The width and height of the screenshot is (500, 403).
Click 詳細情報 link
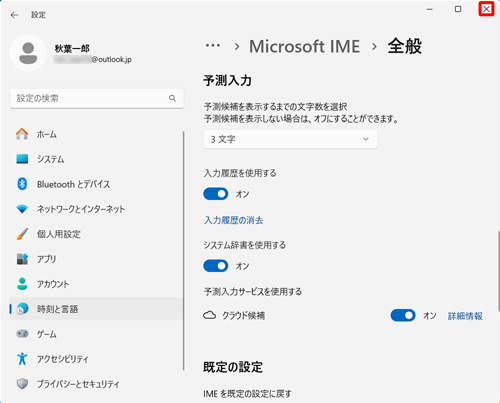465,316
